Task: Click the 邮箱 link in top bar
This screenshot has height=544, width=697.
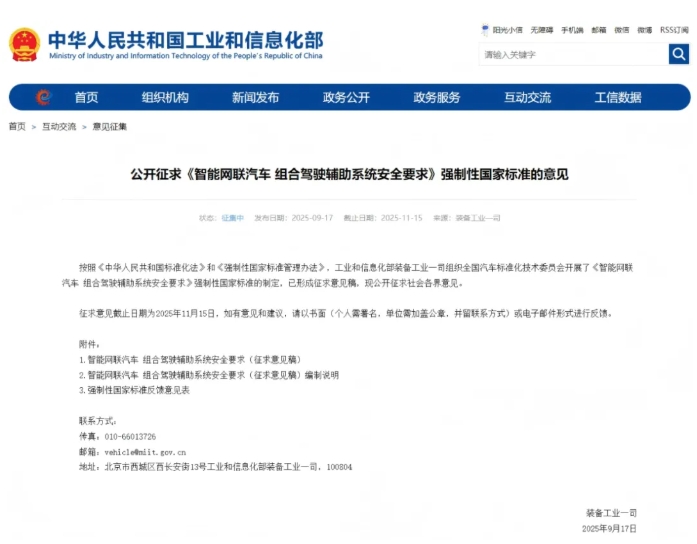Action: 599,30
